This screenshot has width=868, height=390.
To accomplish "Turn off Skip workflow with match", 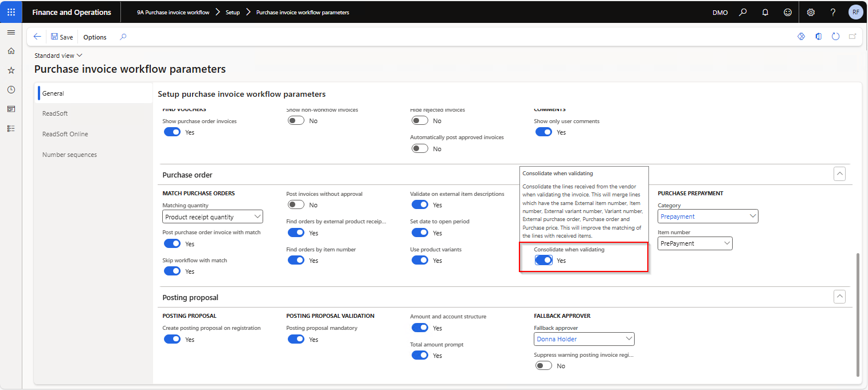I will point(172,271).
